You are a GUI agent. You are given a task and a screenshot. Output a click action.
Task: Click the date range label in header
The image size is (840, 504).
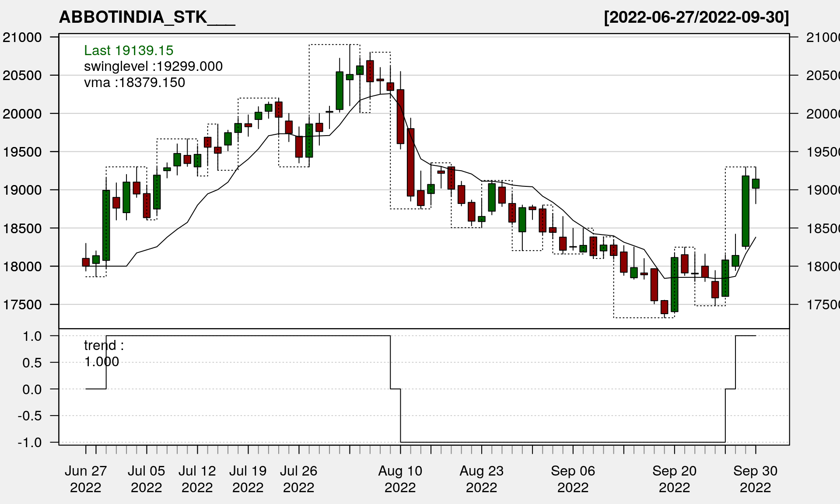(696, 17)
